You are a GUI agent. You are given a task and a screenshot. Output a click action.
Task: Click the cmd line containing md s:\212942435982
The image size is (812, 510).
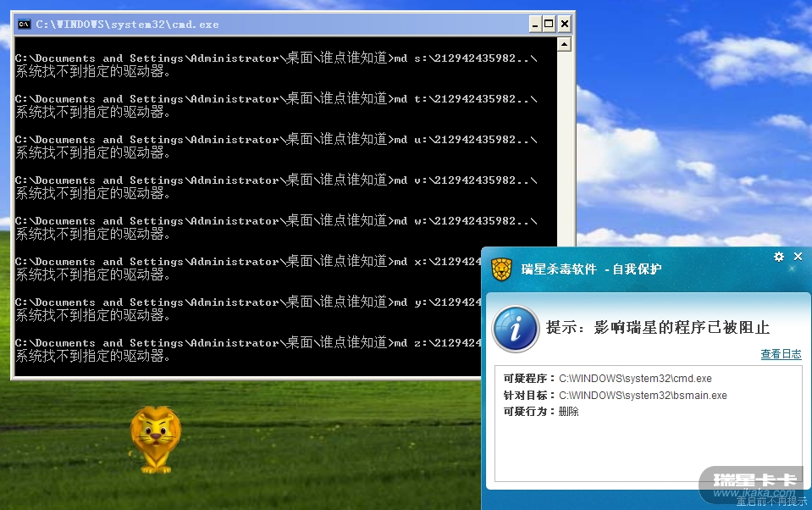click(276, 58)
